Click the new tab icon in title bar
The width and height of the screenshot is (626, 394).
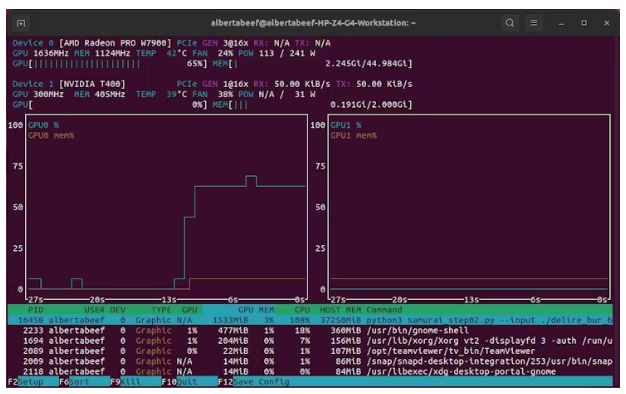21,23
